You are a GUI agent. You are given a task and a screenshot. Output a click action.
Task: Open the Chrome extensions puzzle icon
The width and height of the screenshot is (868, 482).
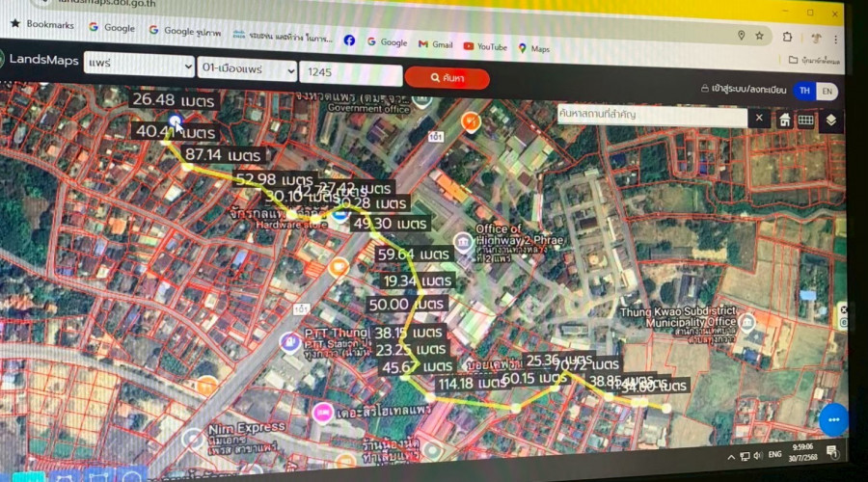tap(788, 37)
